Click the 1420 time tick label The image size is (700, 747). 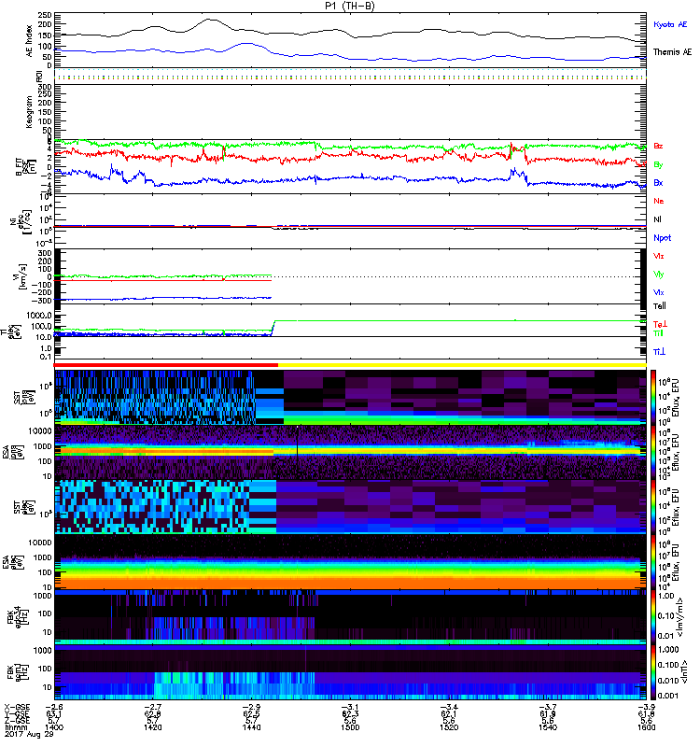[x=152, y=727]
